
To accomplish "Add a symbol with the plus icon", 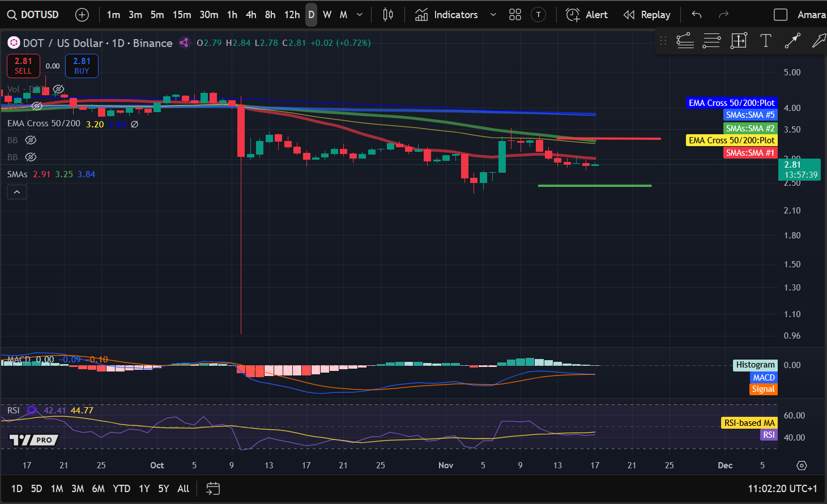I will (x=82, y=15).
